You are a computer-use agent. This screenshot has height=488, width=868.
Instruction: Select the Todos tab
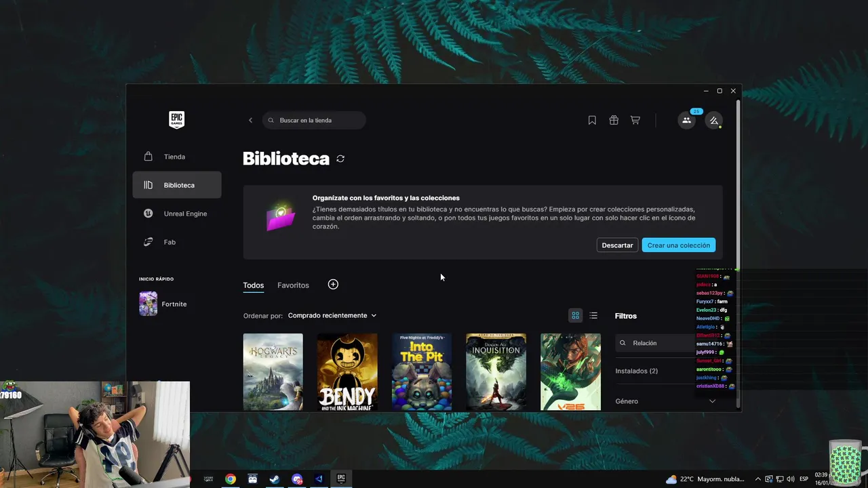coord(254,285)
